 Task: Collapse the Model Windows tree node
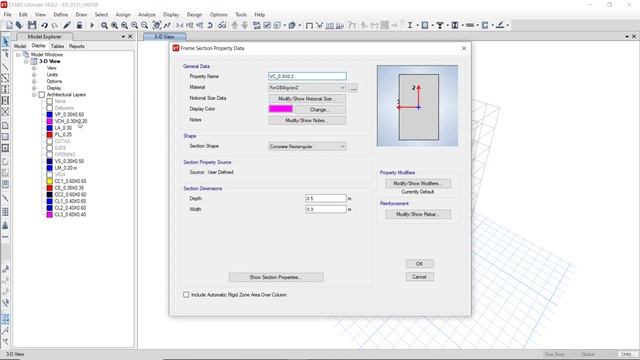pos(18,55)
